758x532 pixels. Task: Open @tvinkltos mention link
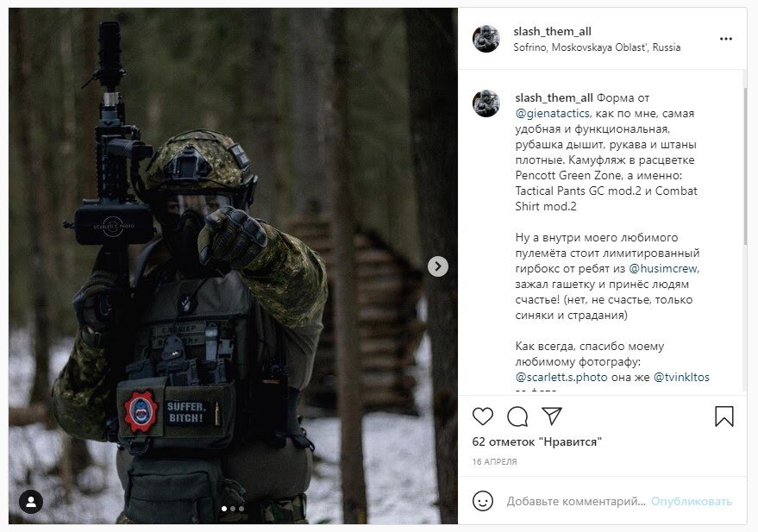click(681, 378)
